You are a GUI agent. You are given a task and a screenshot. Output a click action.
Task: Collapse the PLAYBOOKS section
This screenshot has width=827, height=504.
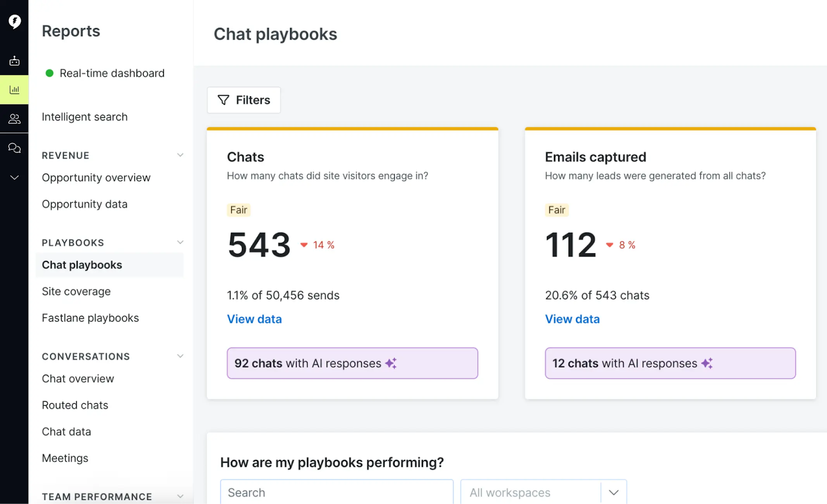point(180,241)
